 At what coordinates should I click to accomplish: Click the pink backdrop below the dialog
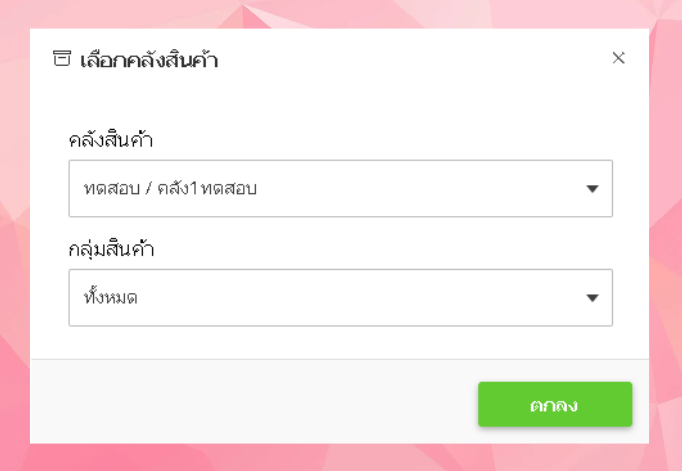340,458
